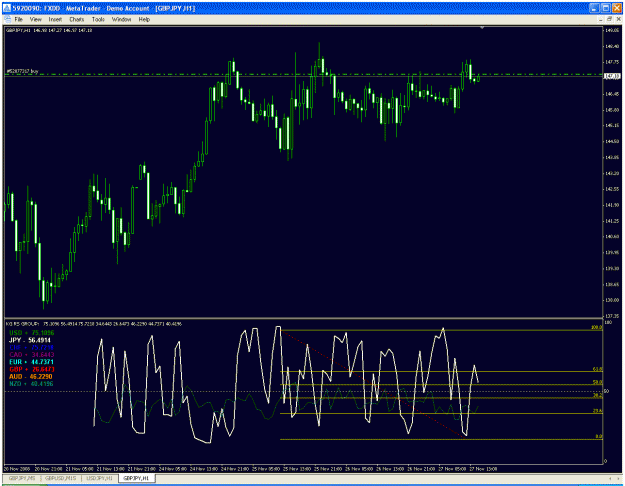Screen dimensions: 625x486
Task: Switch to the GBPUSD,M15 chart tab
Action: pyautogui.click(x=61, y=478)
